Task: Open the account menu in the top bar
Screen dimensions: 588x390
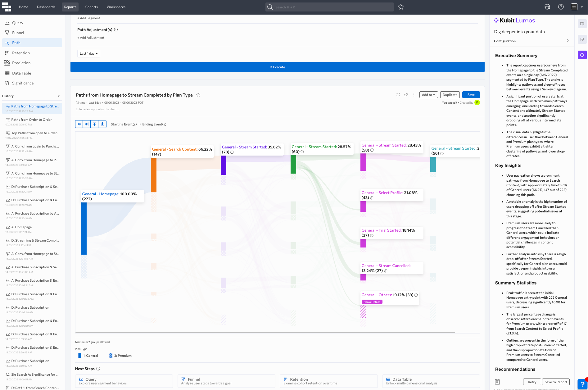Action: point(577,7)
